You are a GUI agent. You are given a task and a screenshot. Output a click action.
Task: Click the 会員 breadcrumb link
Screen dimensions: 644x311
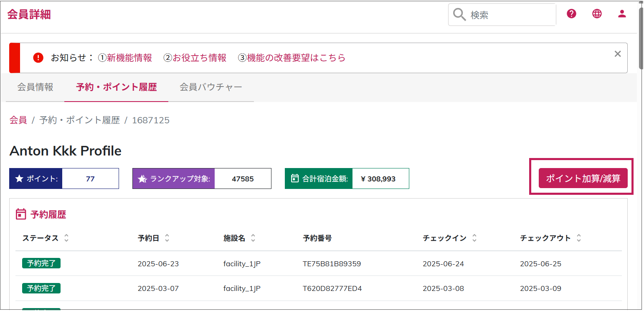18,120
